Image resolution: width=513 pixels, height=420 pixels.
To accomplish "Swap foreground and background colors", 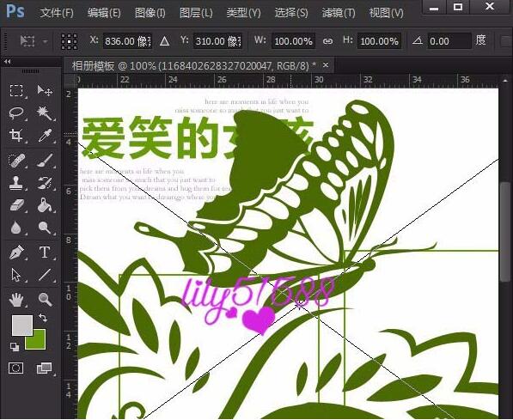I will (43, 318).
